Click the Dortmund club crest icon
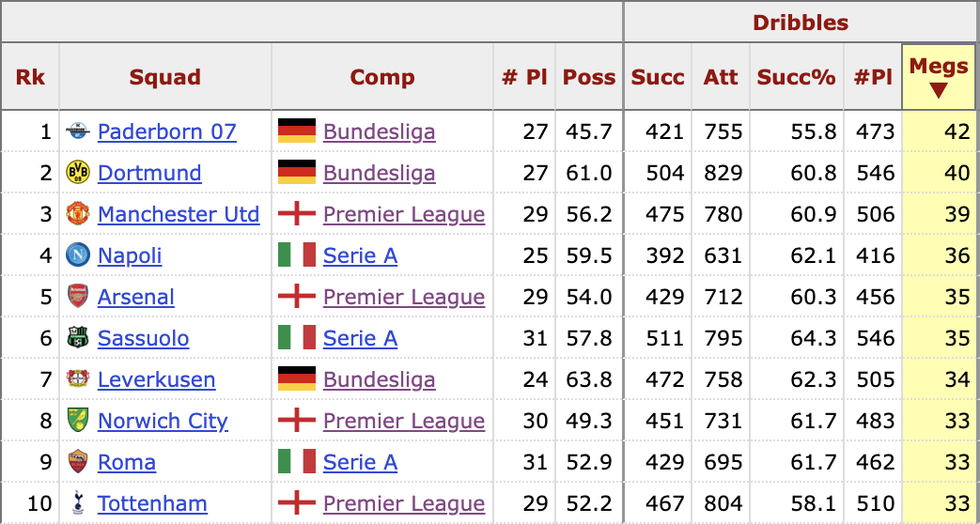 pyautogui.click(x=77, y=173)
